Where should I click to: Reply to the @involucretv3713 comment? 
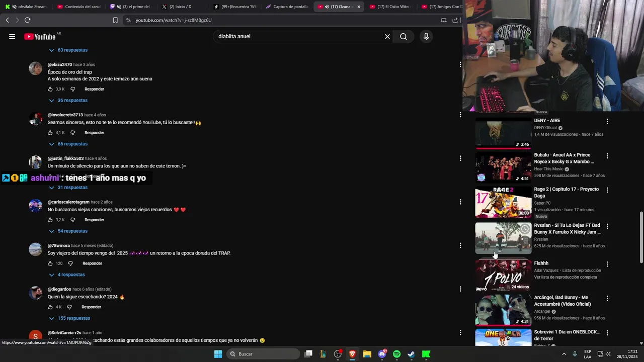pos(94,133)
